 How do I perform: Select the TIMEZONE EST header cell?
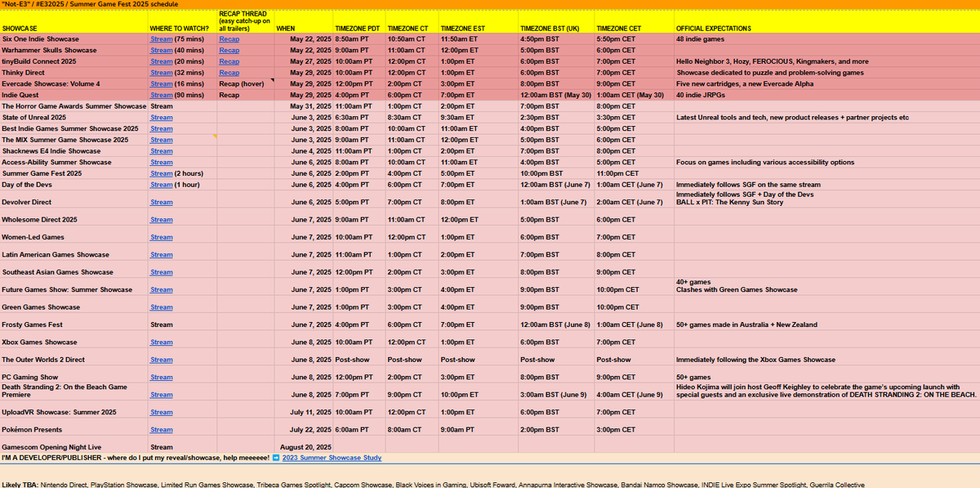[477, 22]
